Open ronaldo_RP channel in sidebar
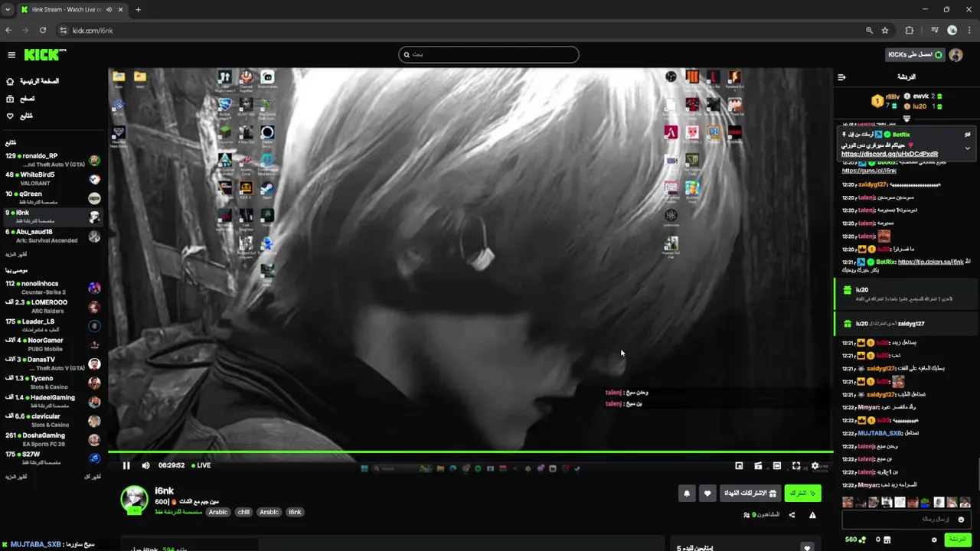This screenshot has height=551, width=980. click(x=52, y=160)
